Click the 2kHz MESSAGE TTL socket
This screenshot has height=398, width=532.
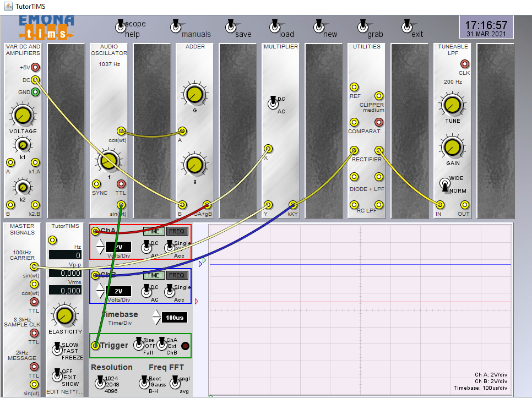click(34, 367)
